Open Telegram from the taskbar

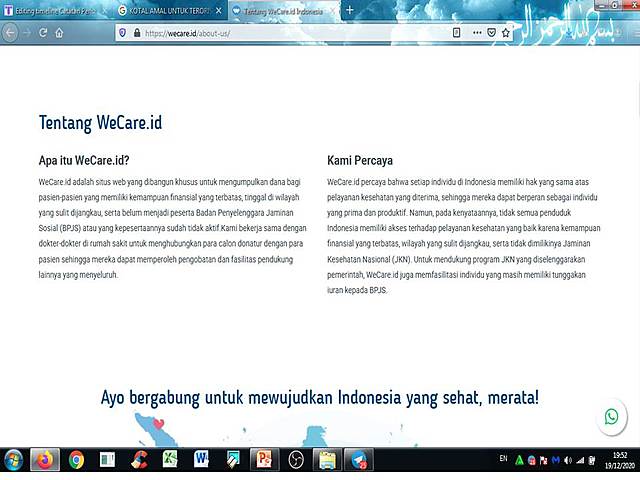359,460
